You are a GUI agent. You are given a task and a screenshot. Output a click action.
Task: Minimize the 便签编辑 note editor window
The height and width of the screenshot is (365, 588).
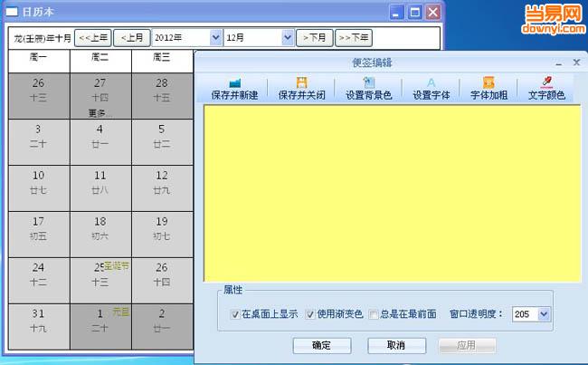(559, 62)
